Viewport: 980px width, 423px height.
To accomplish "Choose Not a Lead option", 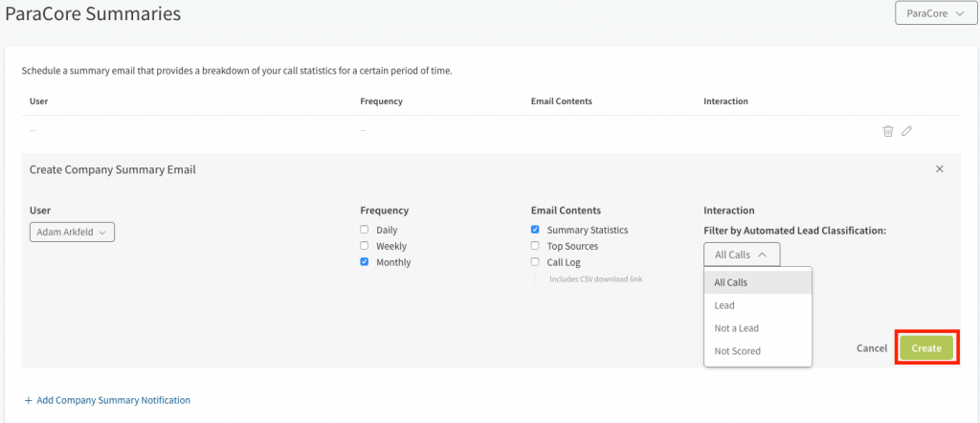I will [758, 328].
